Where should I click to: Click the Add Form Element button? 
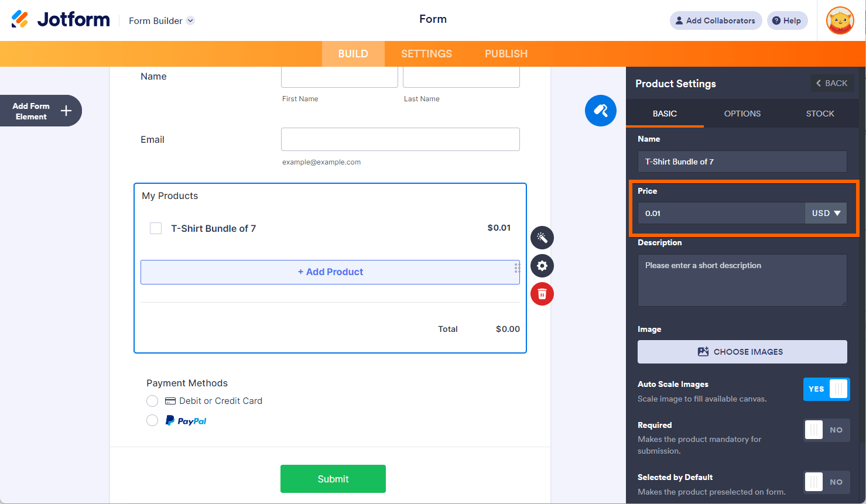[x=41, y=111]
